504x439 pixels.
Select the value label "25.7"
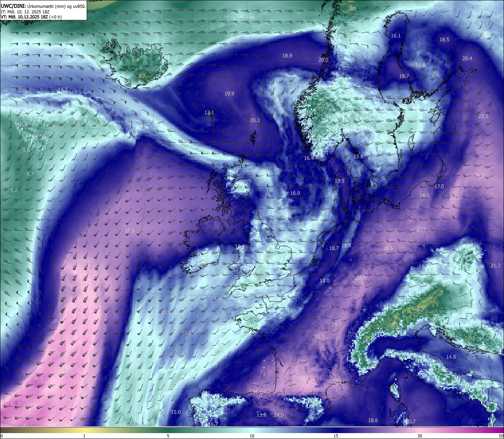click(x=421, y=230)
